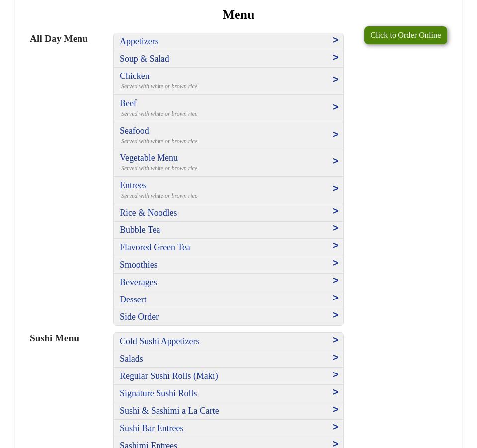Select the Vegetable Menu category
Viewport: 477px width, 448px height.
149,158
